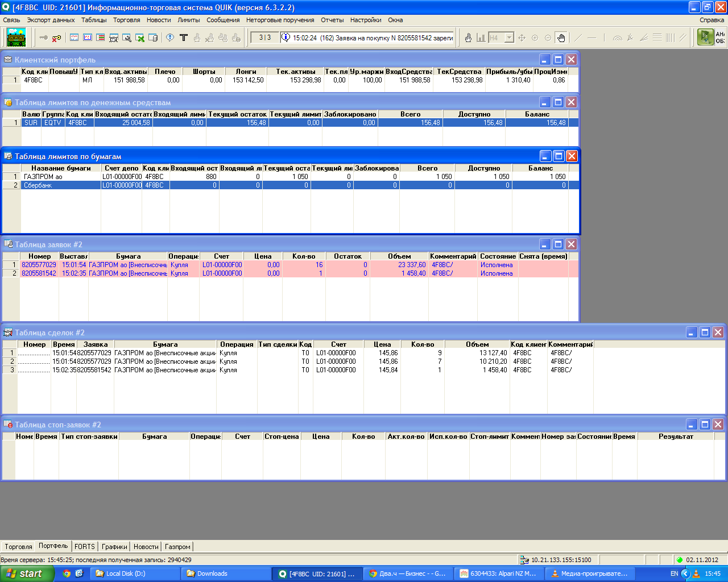This screenshot has width=728, height=582.
Task: Select the arcs drawing tool
Action: [x=617, y=38]
